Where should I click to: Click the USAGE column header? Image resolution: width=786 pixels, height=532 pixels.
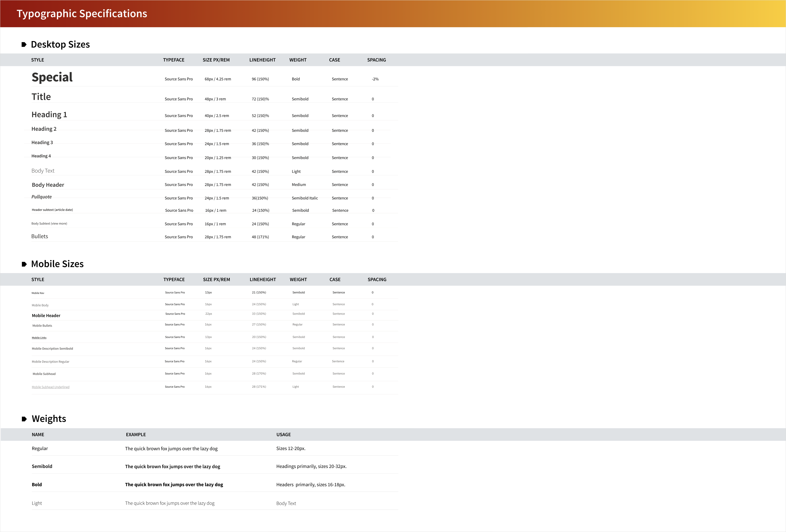coord(283,435)
